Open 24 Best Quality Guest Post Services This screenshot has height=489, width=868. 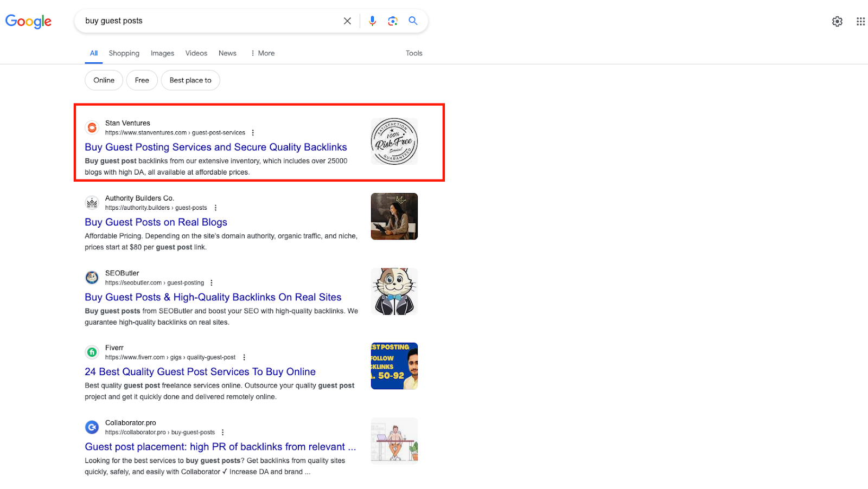[x=200, y=372]
